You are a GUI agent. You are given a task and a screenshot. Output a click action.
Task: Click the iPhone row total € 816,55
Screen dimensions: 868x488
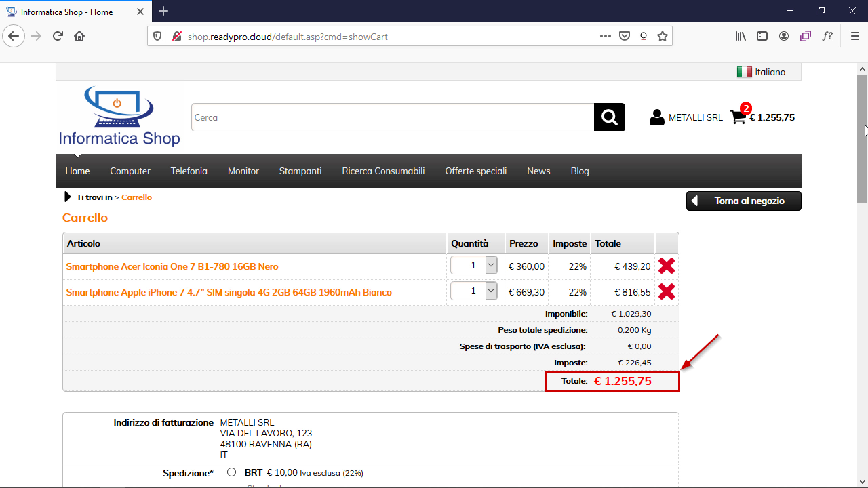pos(633,292)
